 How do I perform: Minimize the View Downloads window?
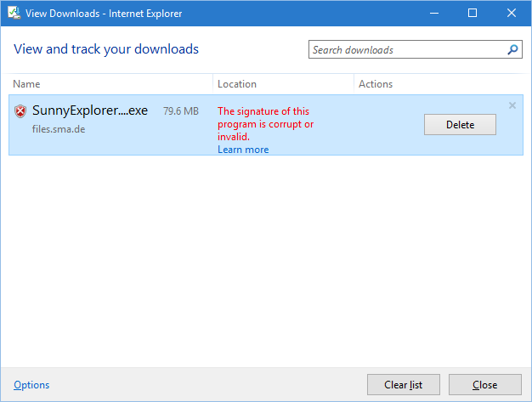pos(434,14)
